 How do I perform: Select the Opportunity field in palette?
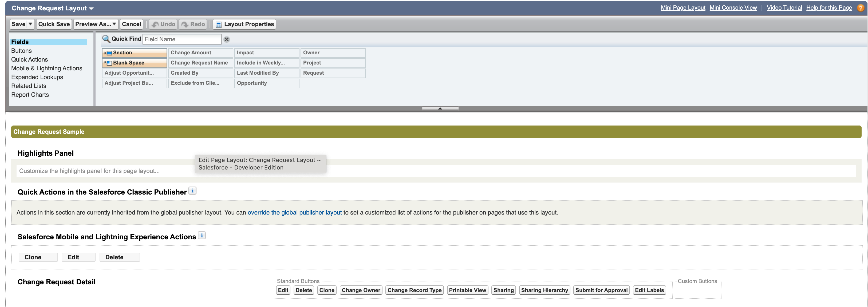[267, 83]
